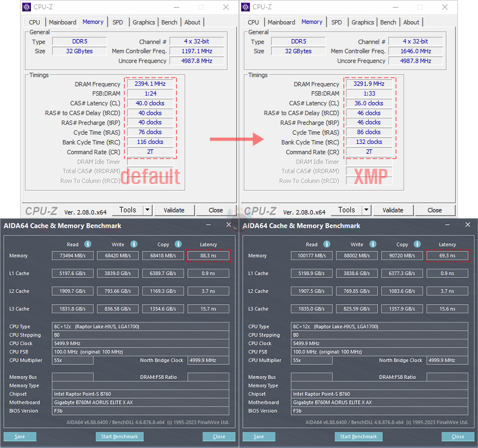Click Close button in right AIDA64 window
This screenshot has height=448, width=478.
458,437
